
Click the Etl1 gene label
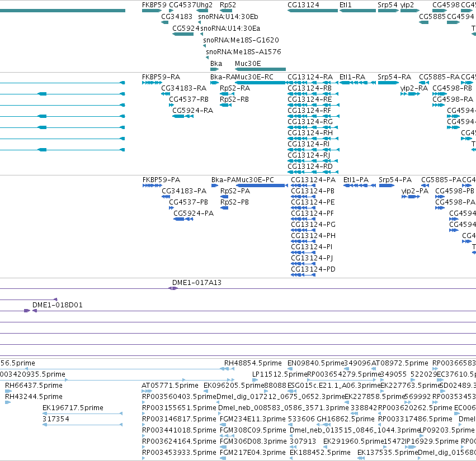(346, 5)
